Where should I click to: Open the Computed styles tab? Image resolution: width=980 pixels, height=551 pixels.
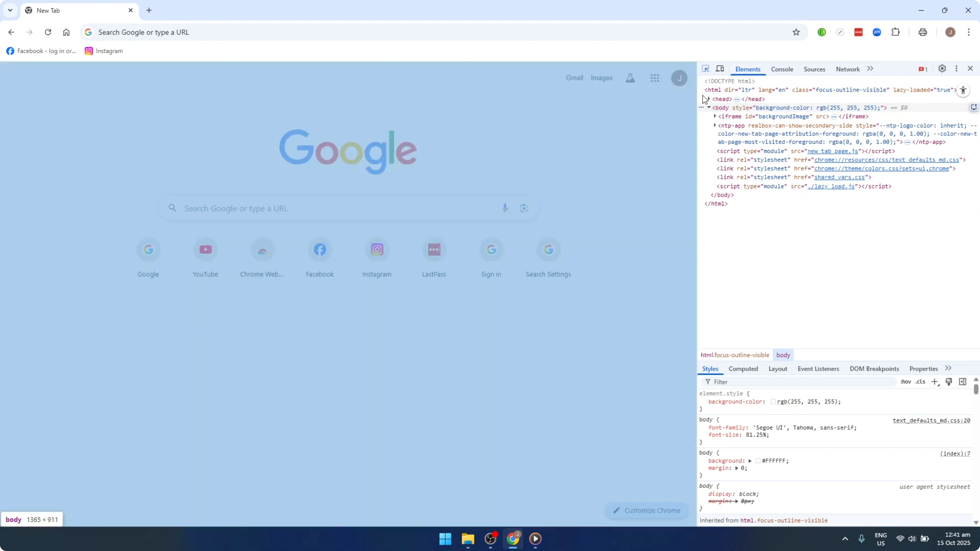[743, 368]
